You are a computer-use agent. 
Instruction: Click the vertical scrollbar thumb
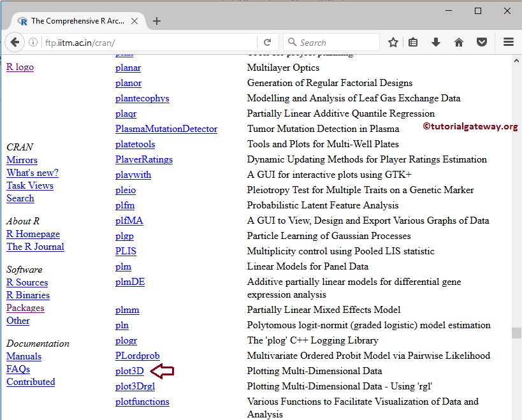516,333
